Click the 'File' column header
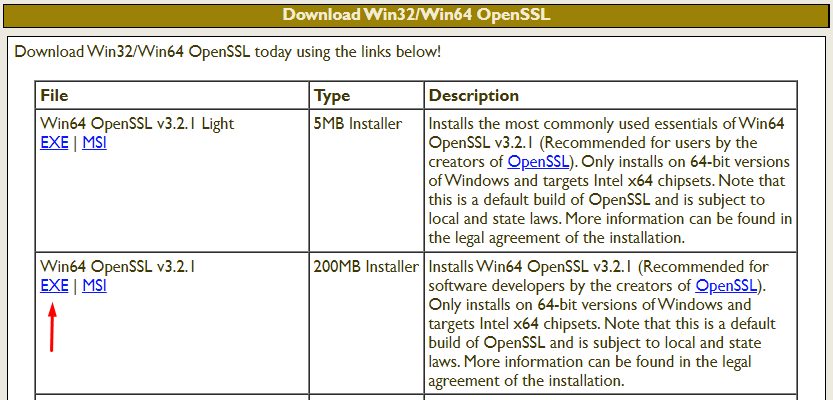Viewport: 833px width, 400px height. tap(172, 96)
